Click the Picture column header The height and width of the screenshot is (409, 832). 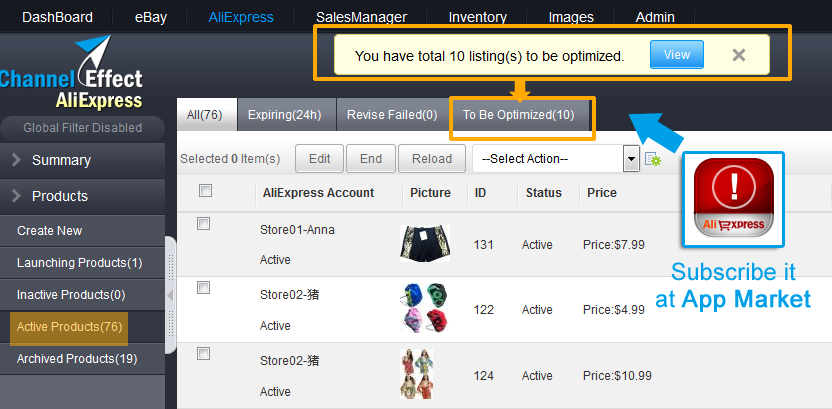430,193
